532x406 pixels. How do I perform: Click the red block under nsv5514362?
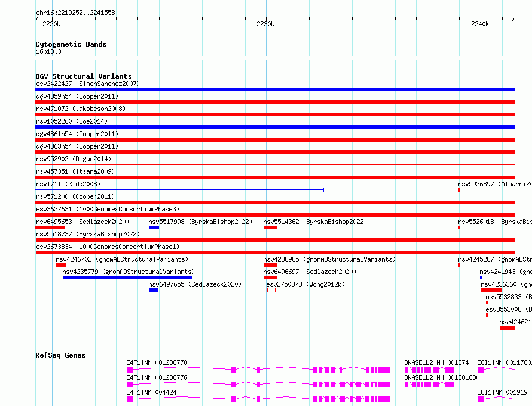pos(270,227)
